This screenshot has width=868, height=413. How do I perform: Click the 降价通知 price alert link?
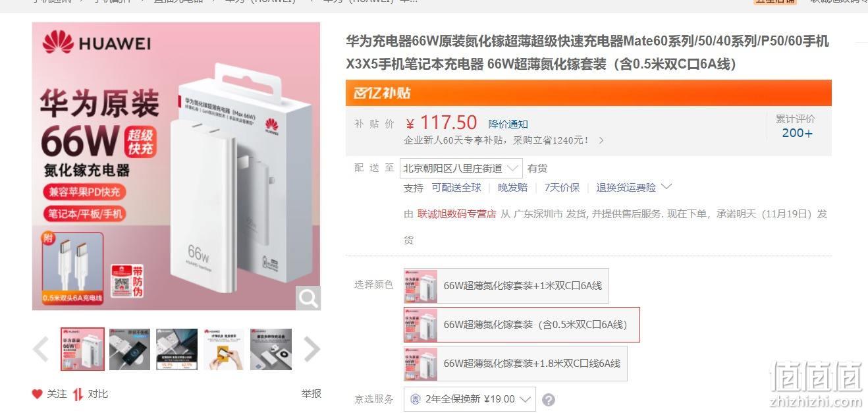click(508, 124)
